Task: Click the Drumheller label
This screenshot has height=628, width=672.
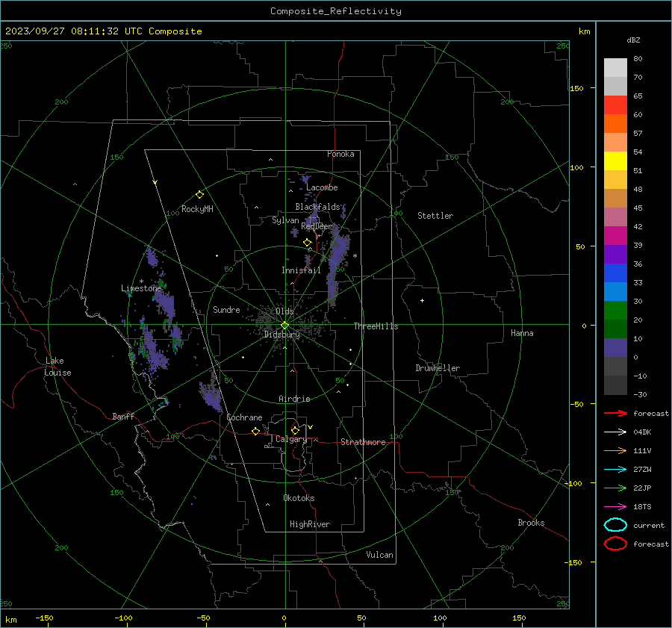Action: (x=438, y=368)
